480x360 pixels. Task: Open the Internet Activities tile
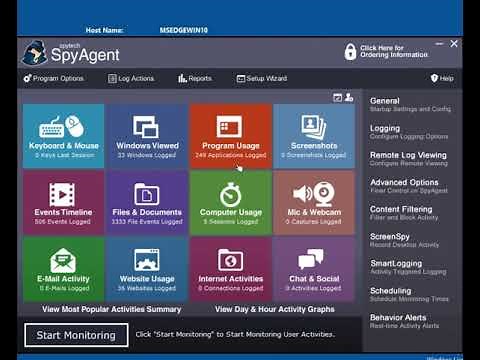231,269
